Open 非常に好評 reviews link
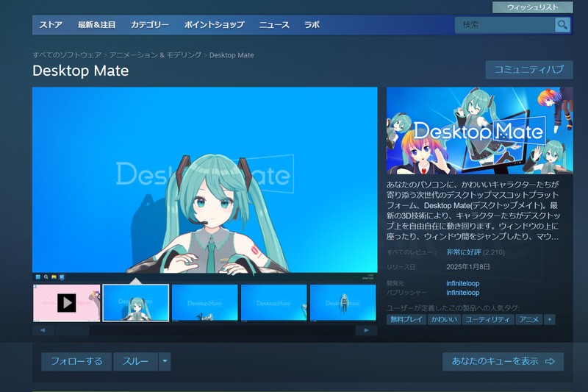588x392 pixels. pos(464,252)
